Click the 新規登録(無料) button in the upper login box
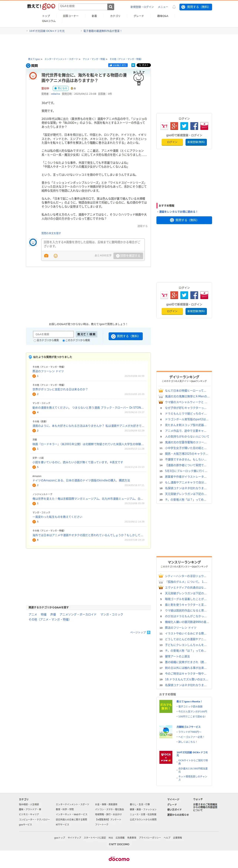The width and height of the screenshot is (238, 868). pyautogui.click(x=196, y=142)
